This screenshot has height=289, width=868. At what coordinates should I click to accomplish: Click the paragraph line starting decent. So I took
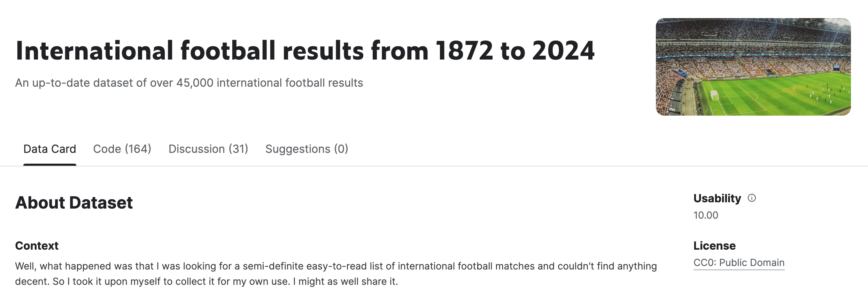tap(207, 281)
